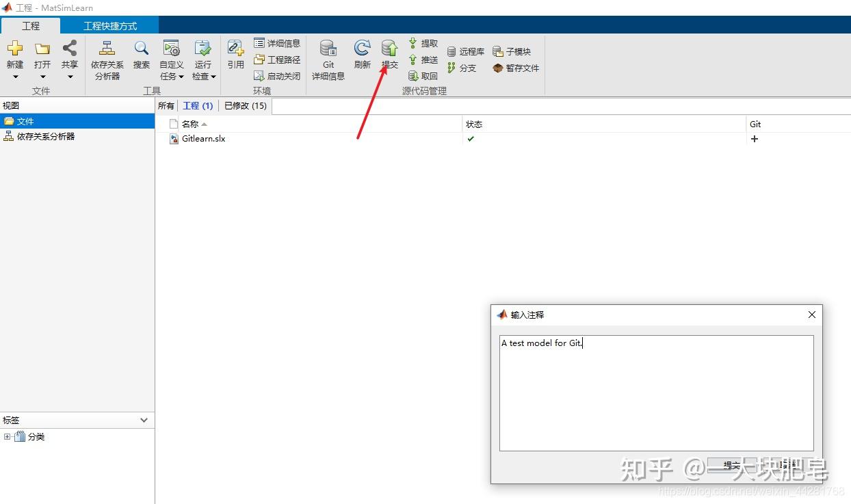The image size is (851, 504).
Task: Click the 提交 button in the comment dialog
Action: click(732, 464)
